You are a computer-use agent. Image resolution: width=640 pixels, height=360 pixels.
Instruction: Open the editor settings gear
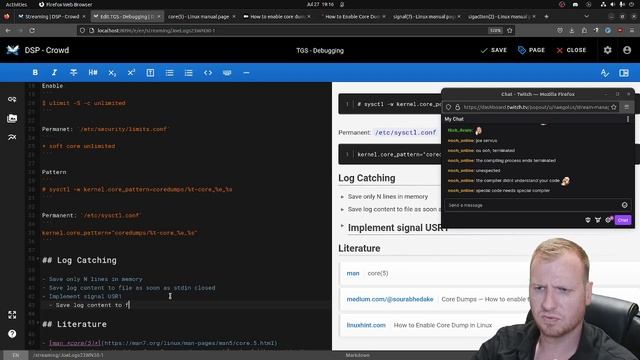click(x=607, y=50)
